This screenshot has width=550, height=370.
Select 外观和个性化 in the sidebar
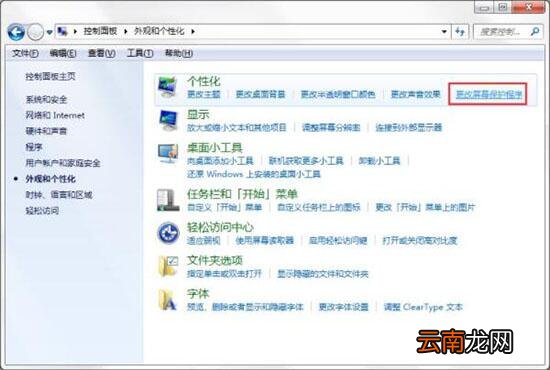pyautogui.click(x=51, y=179)
